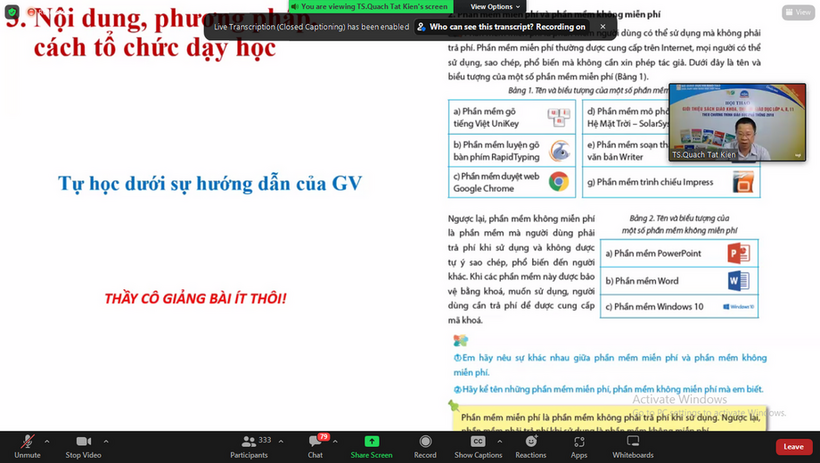Viewport: 820px width, 463px height.
Task: Stop Video camera toggle
Action: click(83, 442)
